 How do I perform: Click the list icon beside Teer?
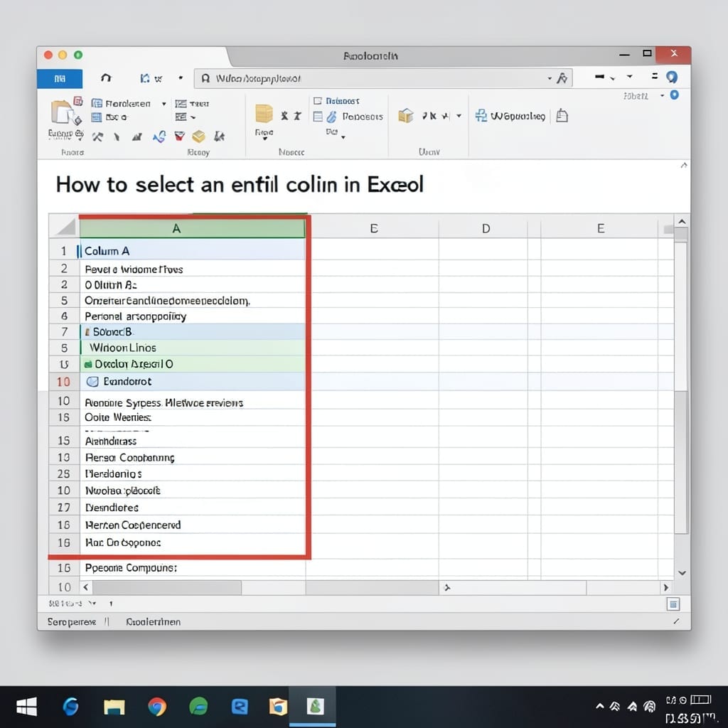(x=181, y=104)
